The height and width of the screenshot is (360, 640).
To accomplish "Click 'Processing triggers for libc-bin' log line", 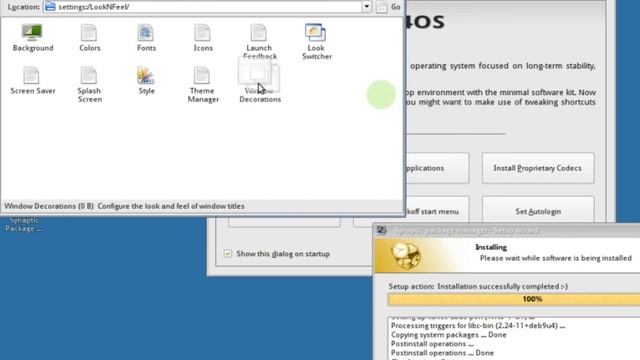I will tap(478, 326).
